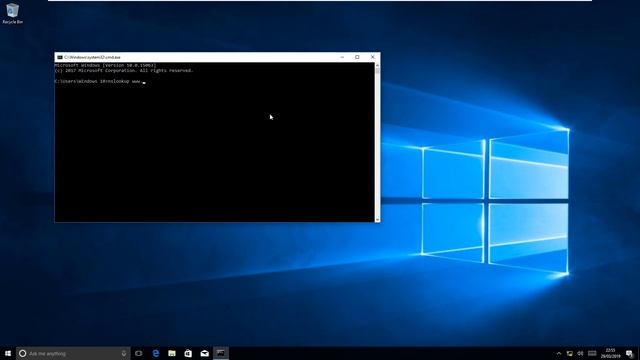Open the volume control tray icon
Image resolution: width=640 pixels, height=360 pixels.
[580, 353]
